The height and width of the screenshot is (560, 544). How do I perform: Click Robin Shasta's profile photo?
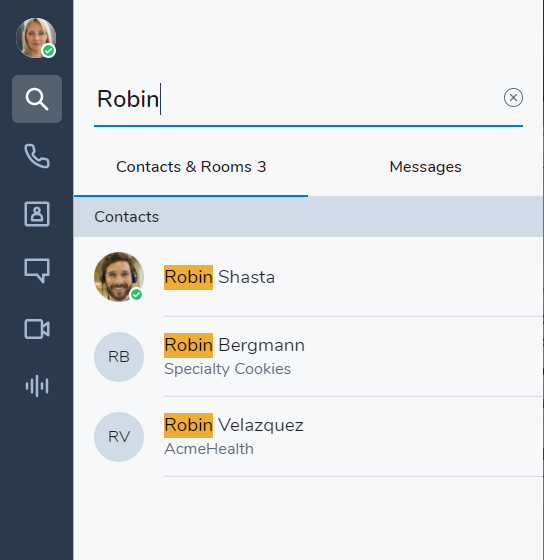point(119,277)
